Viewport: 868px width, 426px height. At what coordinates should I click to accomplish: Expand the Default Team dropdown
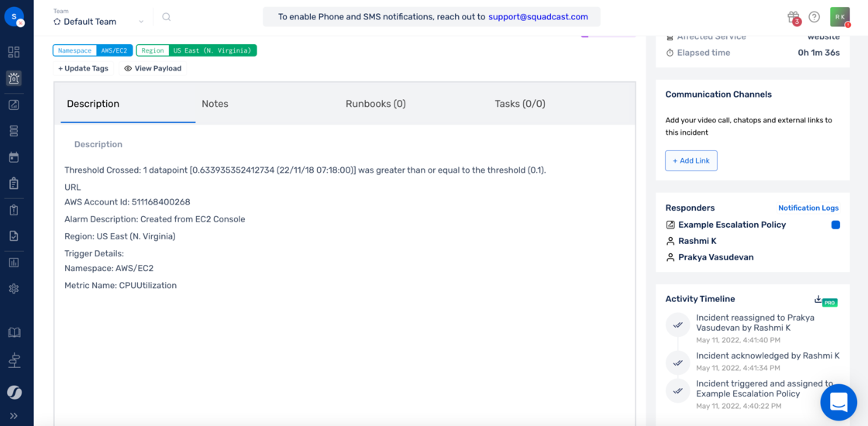click(98, 22)
